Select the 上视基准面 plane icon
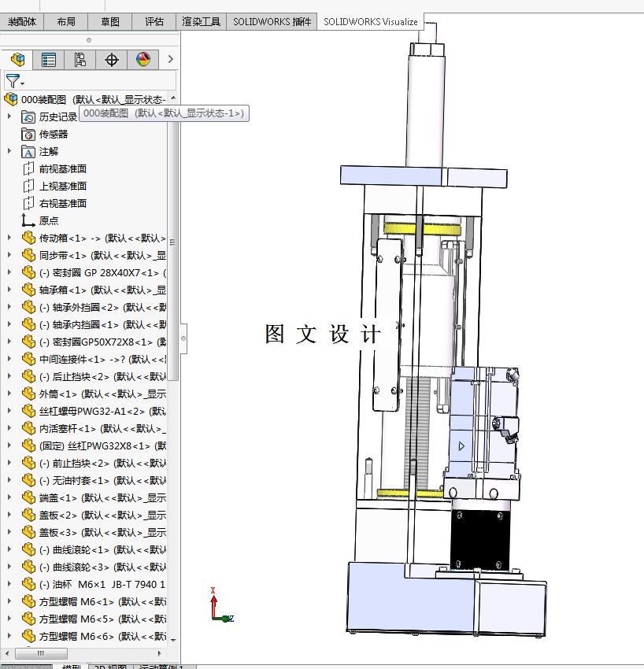Screen dimensions: 644x669 (x=28, y=186)
